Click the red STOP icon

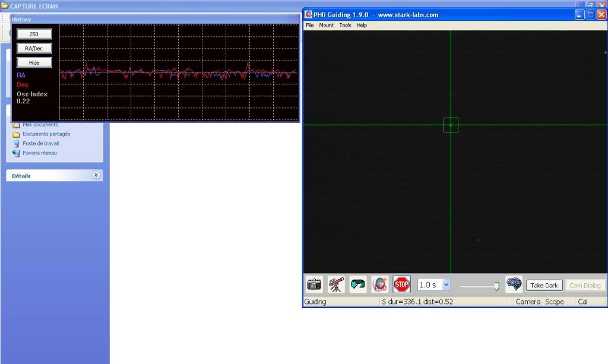(x=402, y=284)
